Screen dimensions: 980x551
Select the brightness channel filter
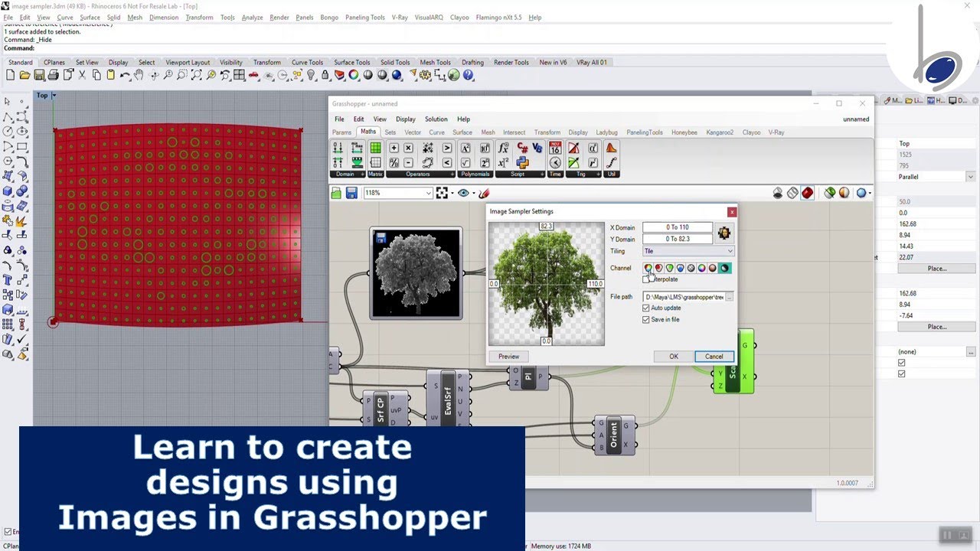click(x=725, y=268)
